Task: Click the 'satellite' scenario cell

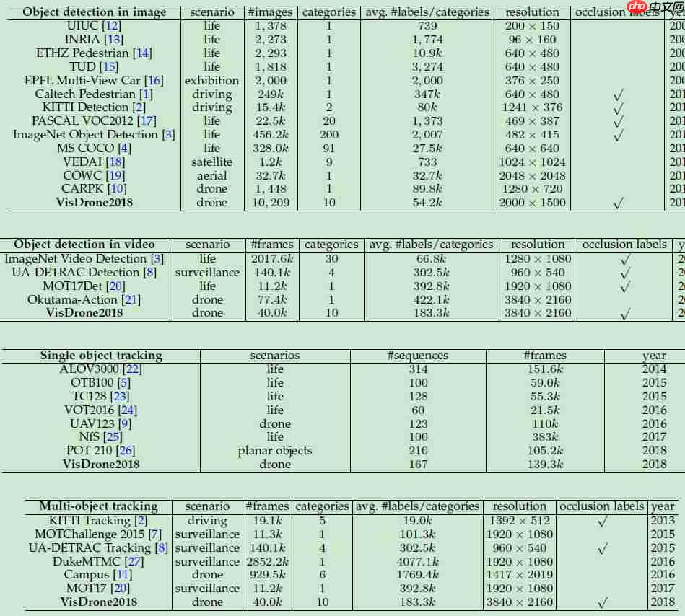Action: (x=212, y=162)
